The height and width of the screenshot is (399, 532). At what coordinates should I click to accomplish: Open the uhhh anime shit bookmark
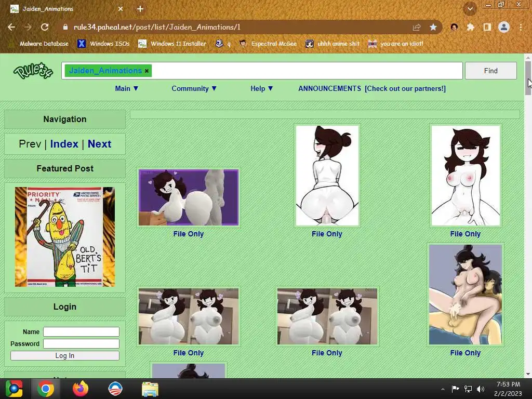point(332,44)
